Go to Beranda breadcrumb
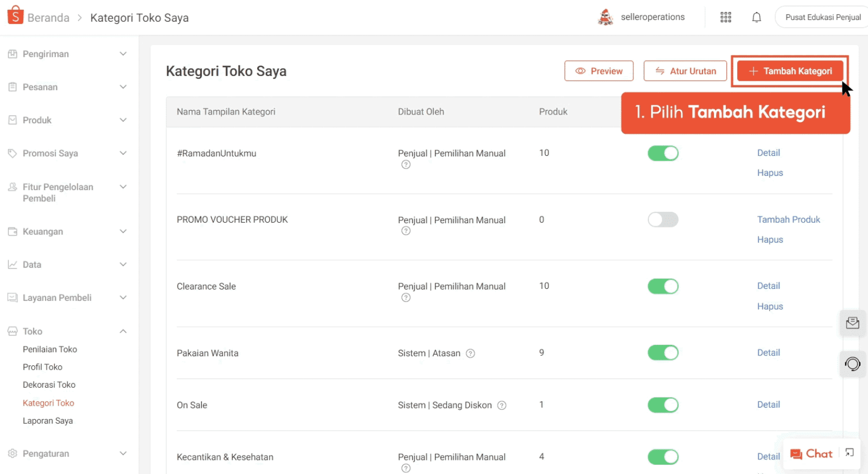The width and height of the screenshot is (868, 474). (48, 18)
